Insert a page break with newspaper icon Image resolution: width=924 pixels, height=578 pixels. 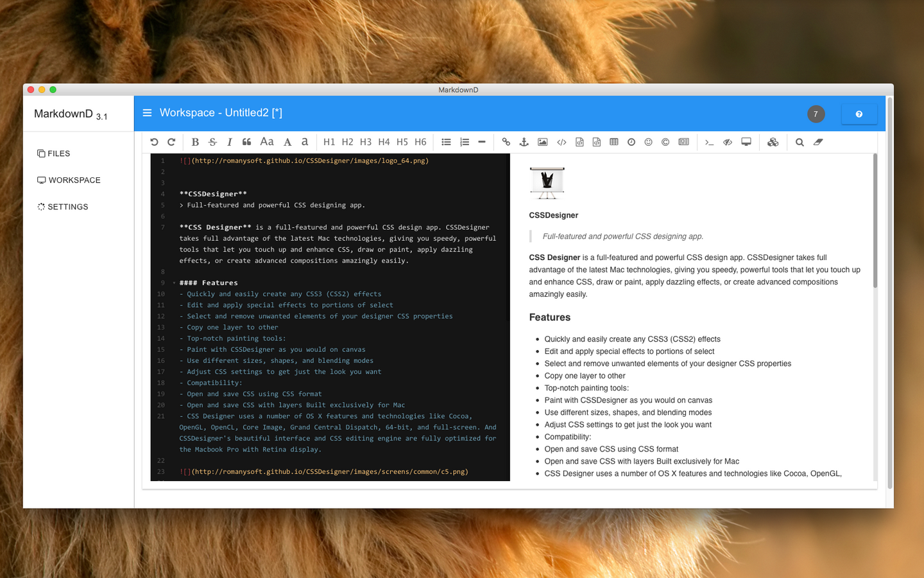pos(684,142)
